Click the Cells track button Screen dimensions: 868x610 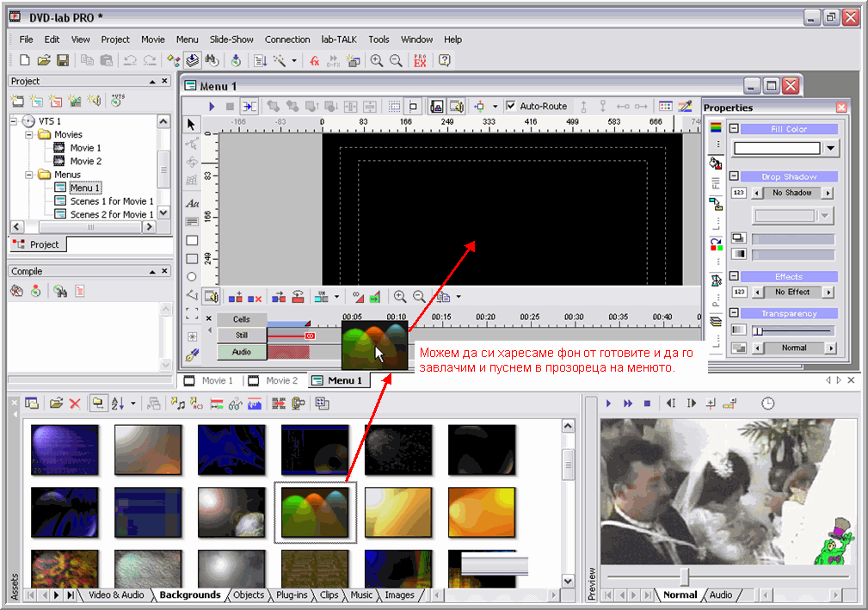click(242, 319)
